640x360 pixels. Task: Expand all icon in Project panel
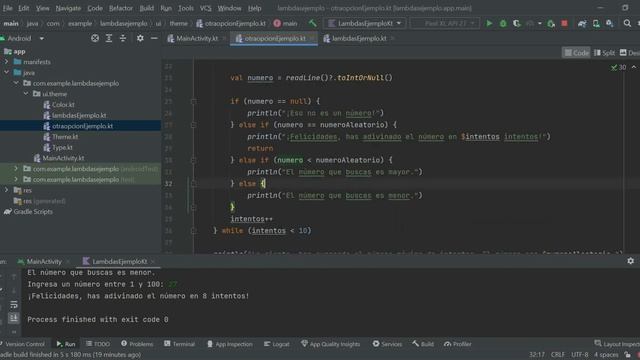[x=109, y=38]
